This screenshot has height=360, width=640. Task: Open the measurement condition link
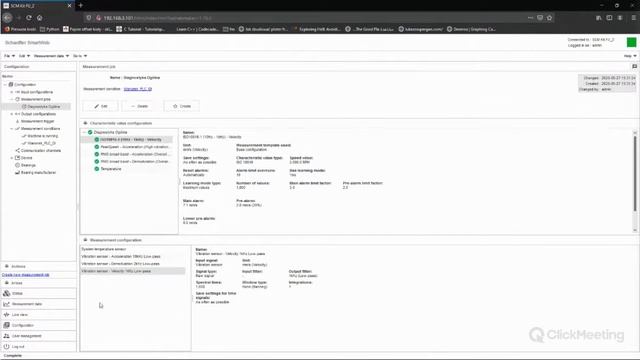coord(138,89)
